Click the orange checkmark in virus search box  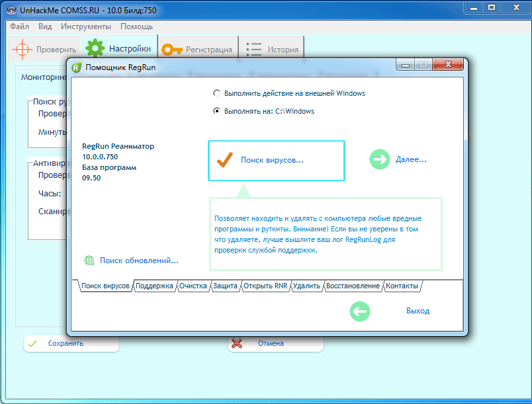click(x=225, y=160)
